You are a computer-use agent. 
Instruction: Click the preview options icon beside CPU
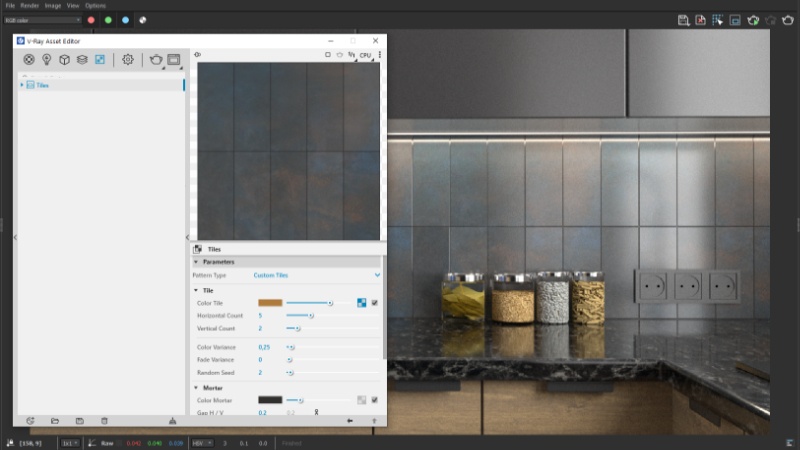click(352, 55)
